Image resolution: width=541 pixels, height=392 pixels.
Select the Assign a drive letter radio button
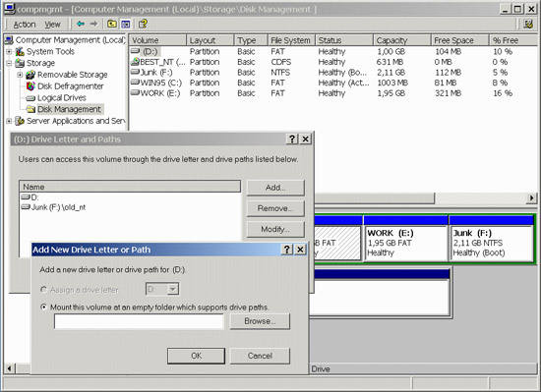click(44, 290)
